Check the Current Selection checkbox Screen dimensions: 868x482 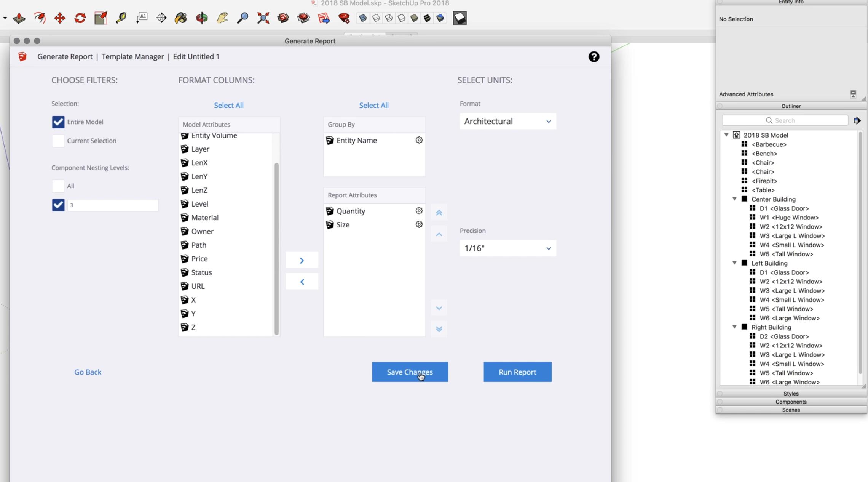[x=58, y=141]
